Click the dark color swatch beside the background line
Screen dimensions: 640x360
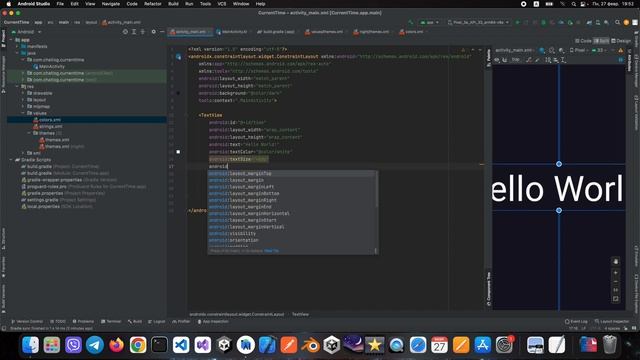(178, 93)
